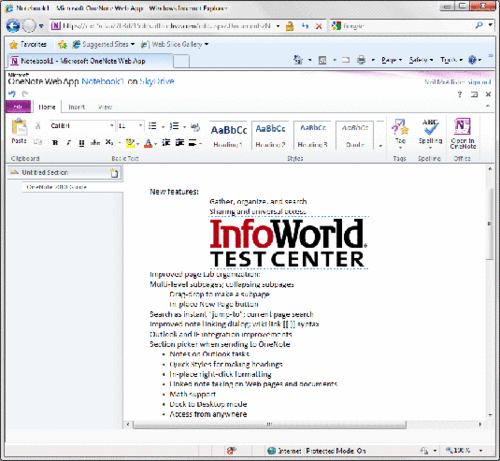Click the Cut scissors icon
This screenshot has width=500, height=461.
click(38, 126)
